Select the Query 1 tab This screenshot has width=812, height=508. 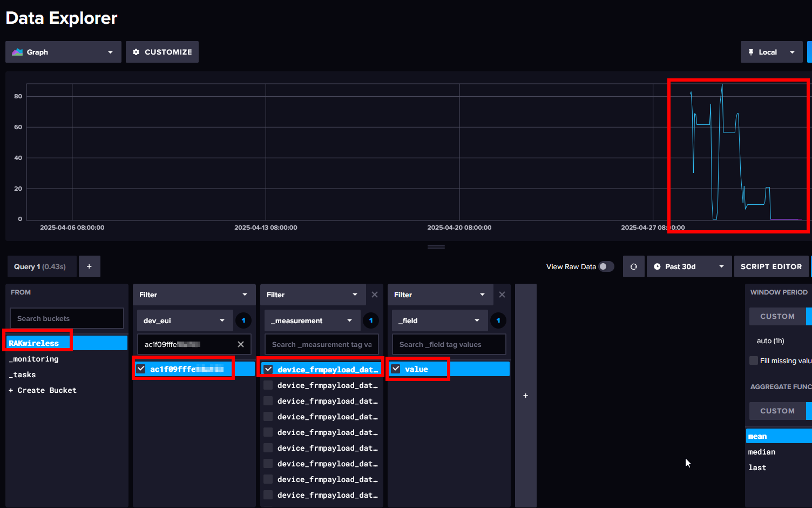point(42,266)
